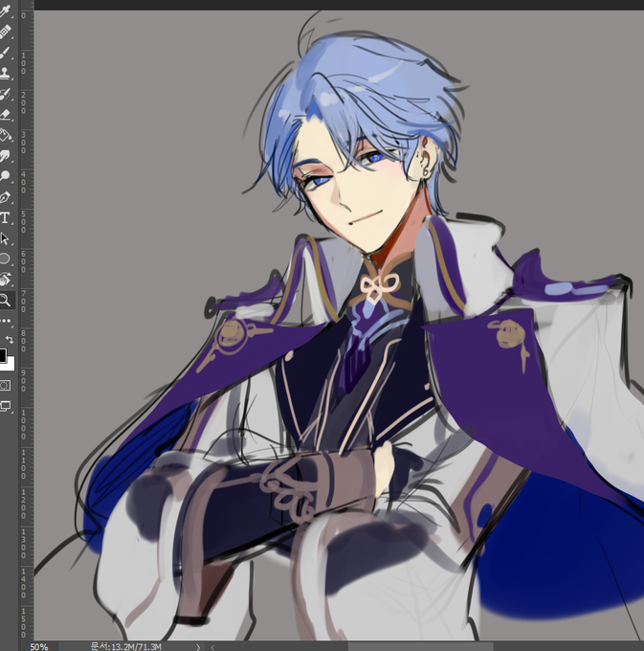This screenshot has width=644, height=651.
Task: Select the Rotate View hand tool
Action: [5, 279]
